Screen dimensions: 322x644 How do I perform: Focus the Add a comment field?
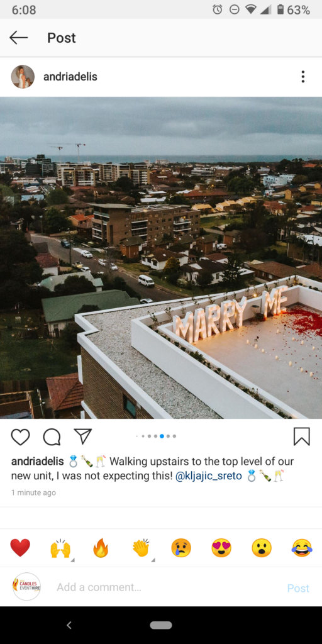point(164,587)
